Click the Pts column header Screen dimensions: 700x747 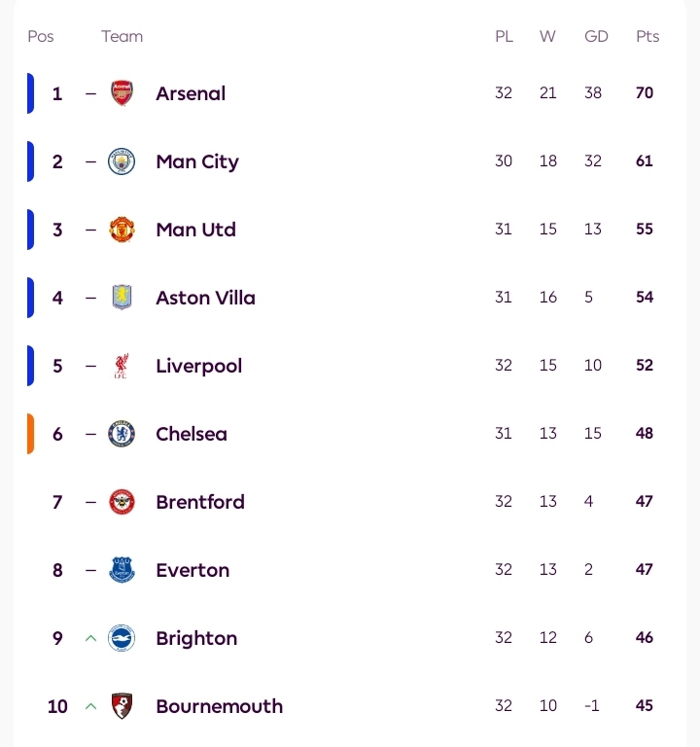point(647,36)
